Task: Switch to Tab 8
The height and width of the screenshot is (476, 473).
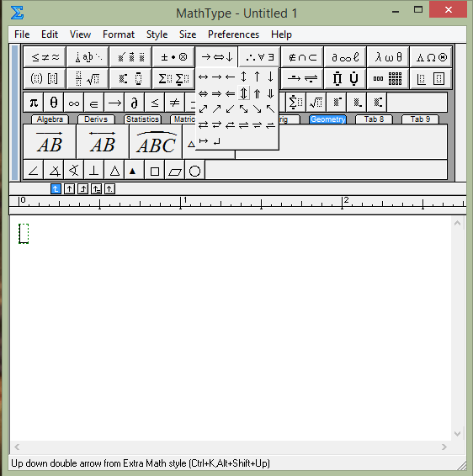Action: click(374, 119)
